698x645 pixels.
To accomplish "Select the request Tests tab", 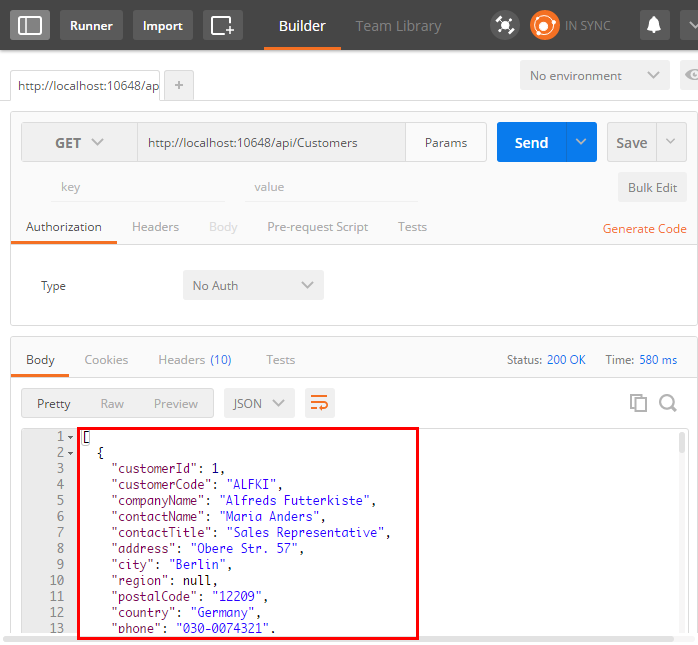I will [x=412, y=227].
